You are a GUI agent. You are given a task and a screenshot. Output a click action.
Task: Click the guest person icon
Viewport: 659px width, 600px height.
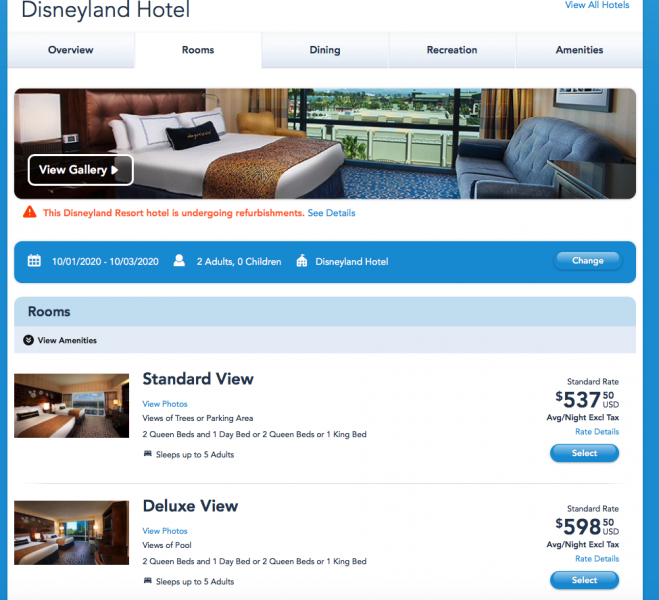tap(179, 261)
